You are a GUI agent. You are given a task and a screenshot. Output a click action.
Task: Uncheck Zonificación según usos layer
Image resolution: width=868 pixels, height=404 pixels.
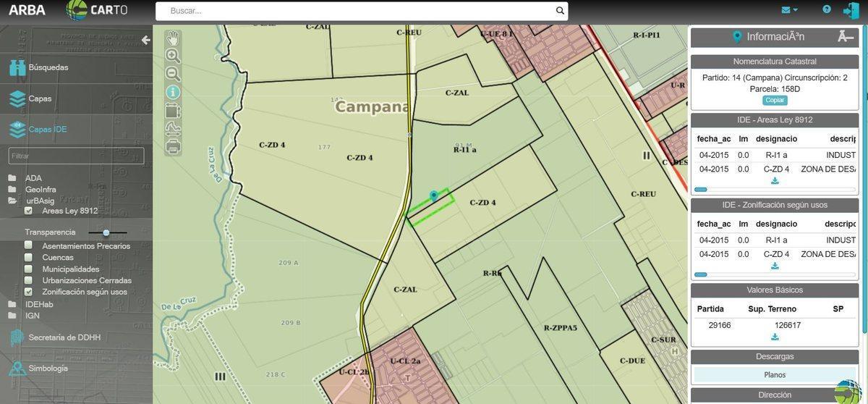[28, 292]
